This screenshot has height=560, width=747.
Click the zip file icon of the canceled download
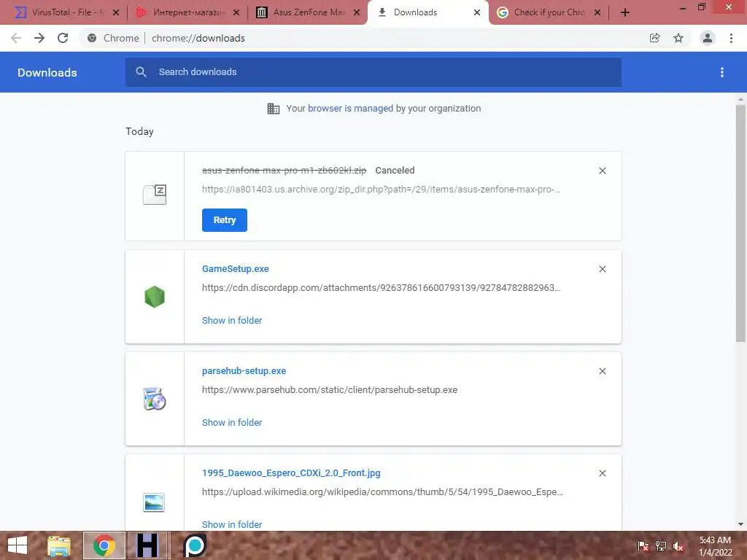(x=155, y=194)
